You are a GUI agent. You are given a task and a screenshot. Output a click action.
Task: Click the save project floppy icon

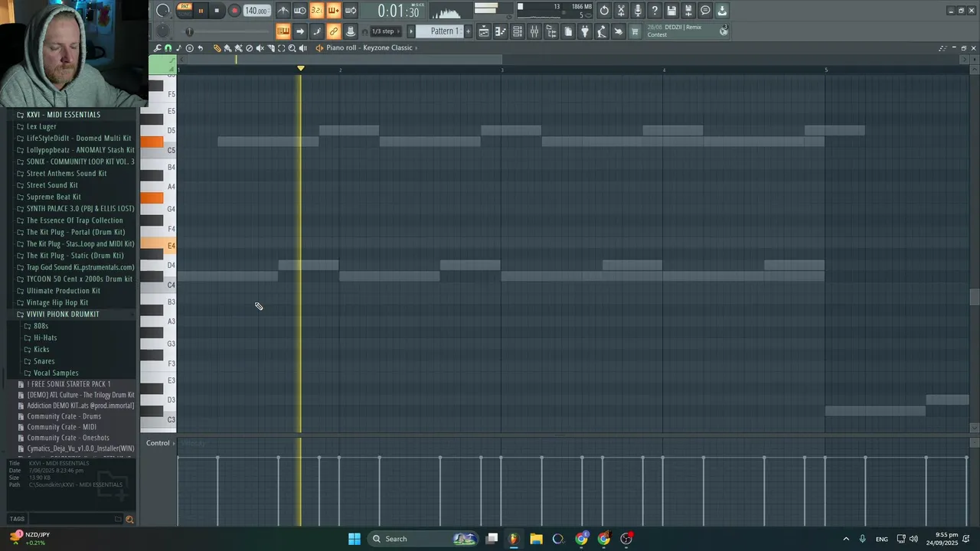(x=671, y=11)
